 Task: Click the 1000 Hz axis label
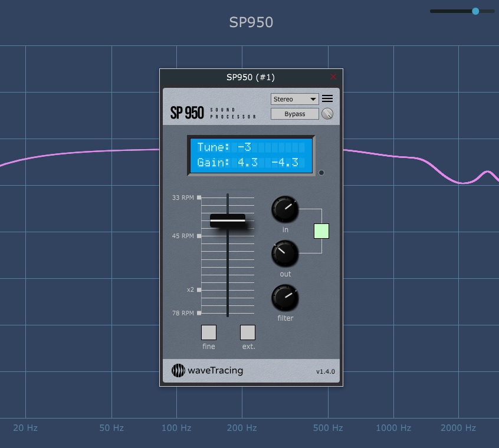(393, 427)
